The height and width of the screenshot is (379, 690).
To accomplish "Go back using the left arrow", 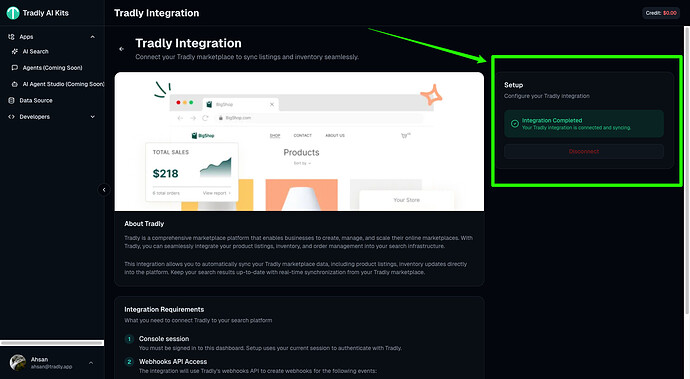I will tap(121, 49).
